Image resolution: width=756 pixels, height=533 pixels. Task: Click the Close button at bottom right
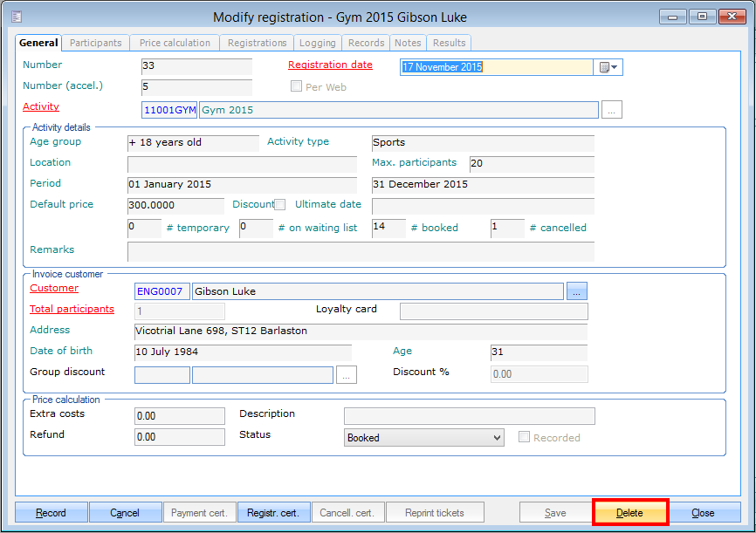pos(703,513)
